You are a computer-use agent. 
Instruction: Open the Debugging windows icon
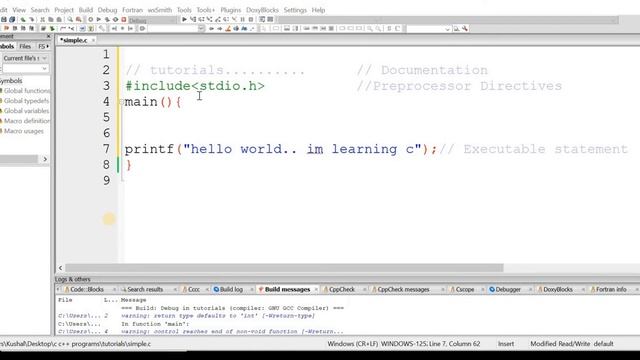tap(262, 19)
